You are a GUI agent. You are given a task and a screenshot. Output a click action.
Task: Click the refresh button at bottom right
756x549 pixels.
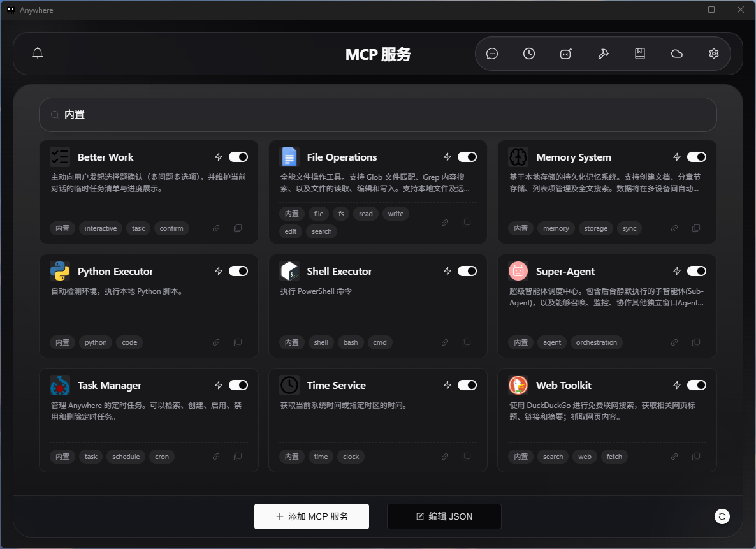[722, 516]
